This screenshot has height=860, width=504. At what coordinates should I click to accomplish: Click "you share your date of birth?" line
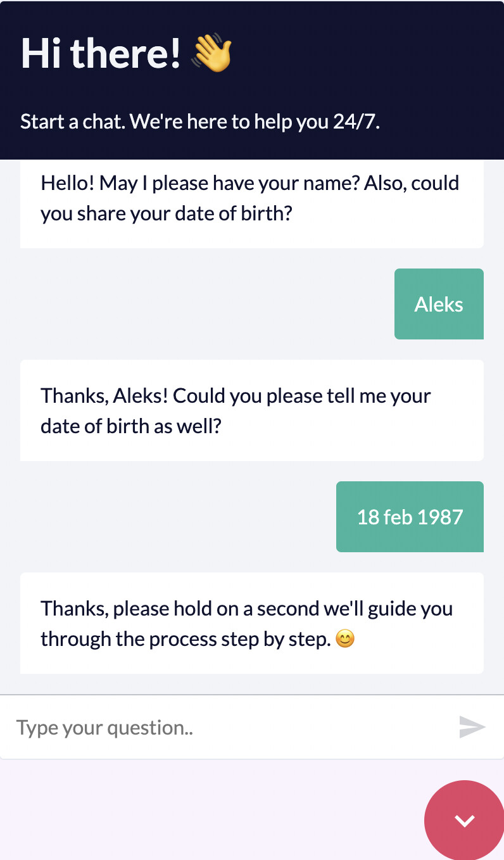(x=166, y=214)
